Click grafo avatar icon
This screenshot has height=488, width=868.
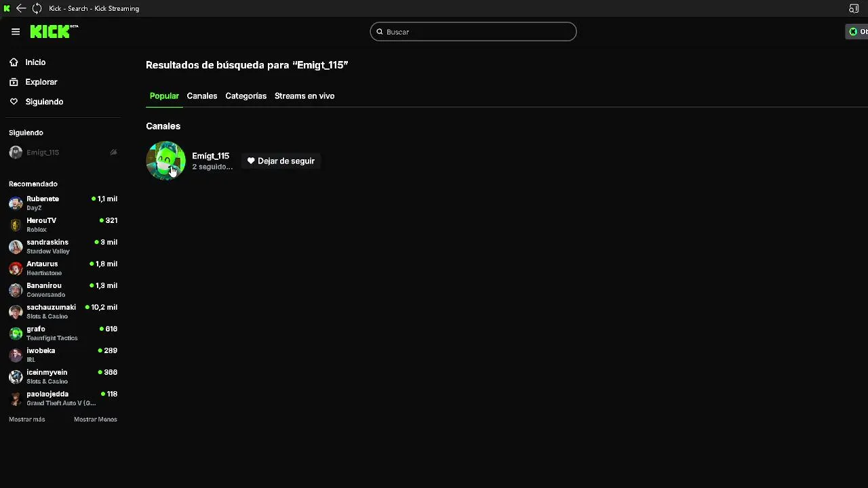[x=16, y=333]
